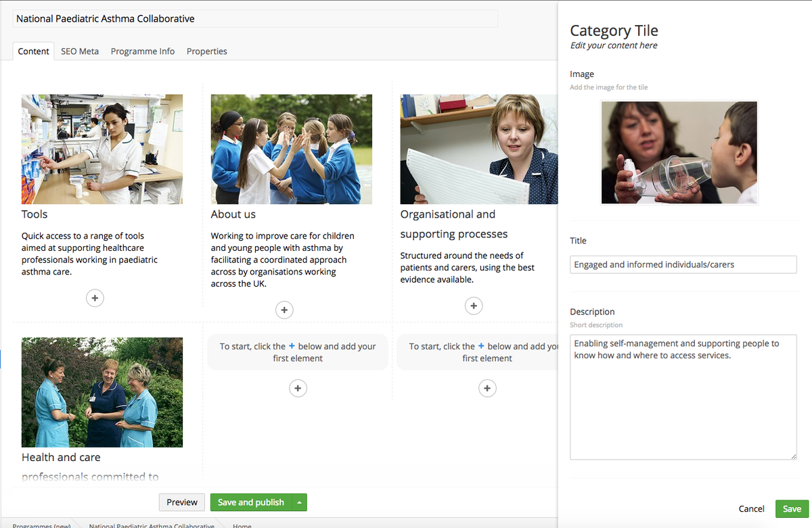812x528 pixels.
Task: Open Save and publish dropdown arrow
Action: pyautogui.click(x=299, y=502)
